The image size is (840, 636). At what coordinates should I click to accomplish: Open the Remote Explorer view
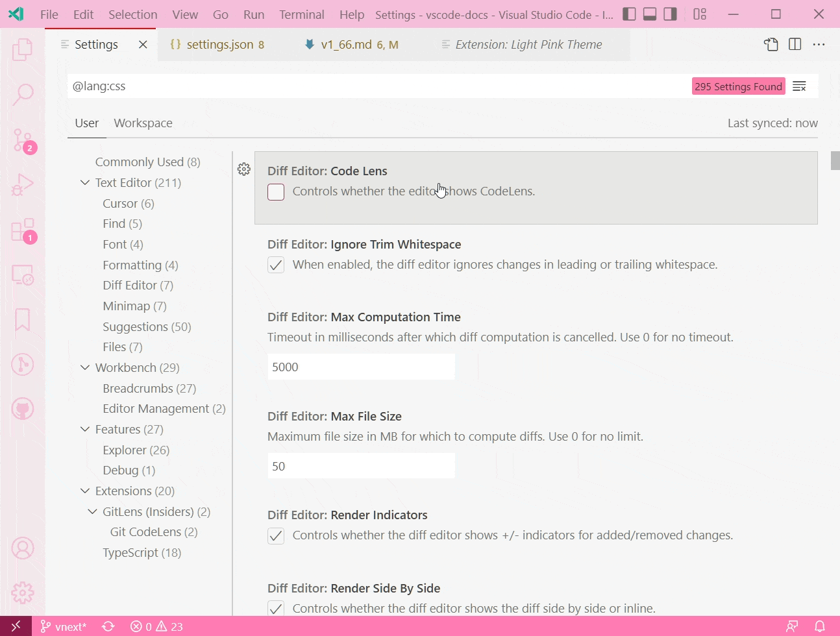coord(23,275)
